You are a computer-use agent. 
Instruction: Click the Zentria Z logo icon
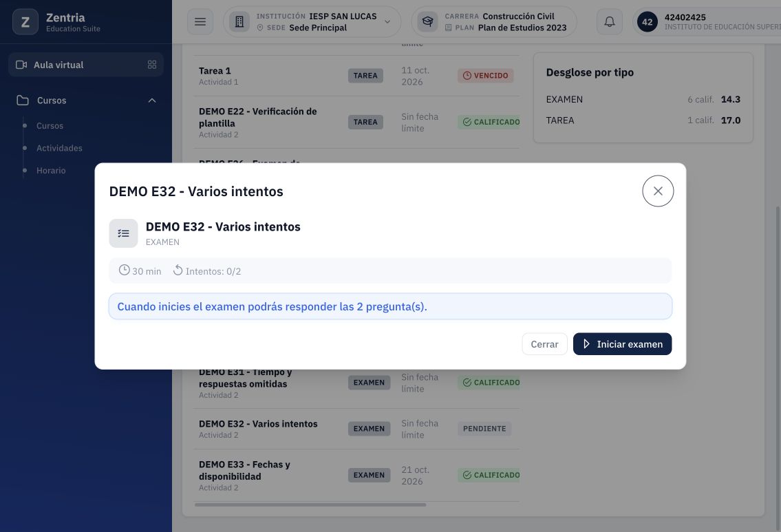(x=25, y=22)
